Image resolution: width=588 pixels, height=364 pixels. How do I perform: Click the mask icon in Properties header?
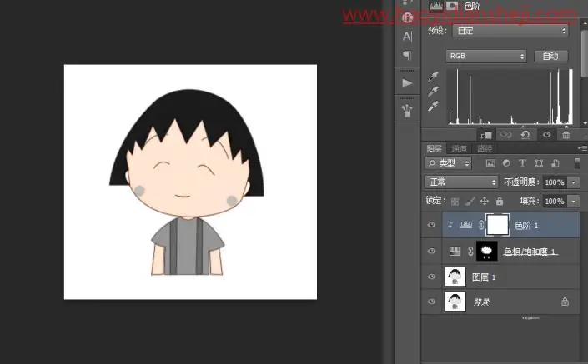click(452, 6)
